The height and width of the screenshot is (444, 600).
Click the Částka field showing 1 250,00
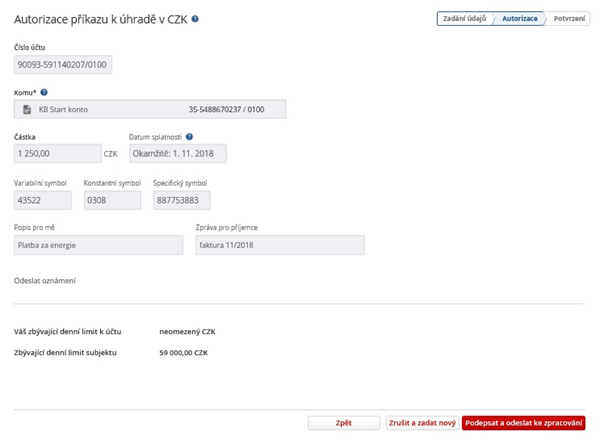point(58,153)
